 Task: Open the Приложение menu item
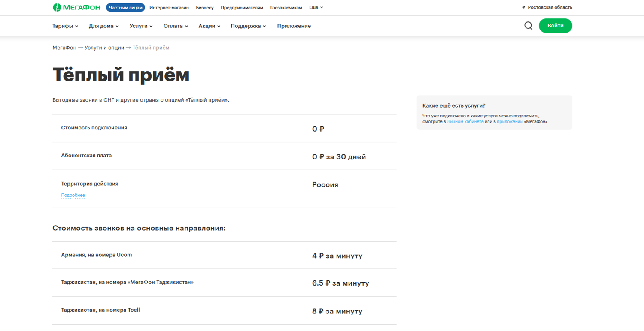coord(294,26)
